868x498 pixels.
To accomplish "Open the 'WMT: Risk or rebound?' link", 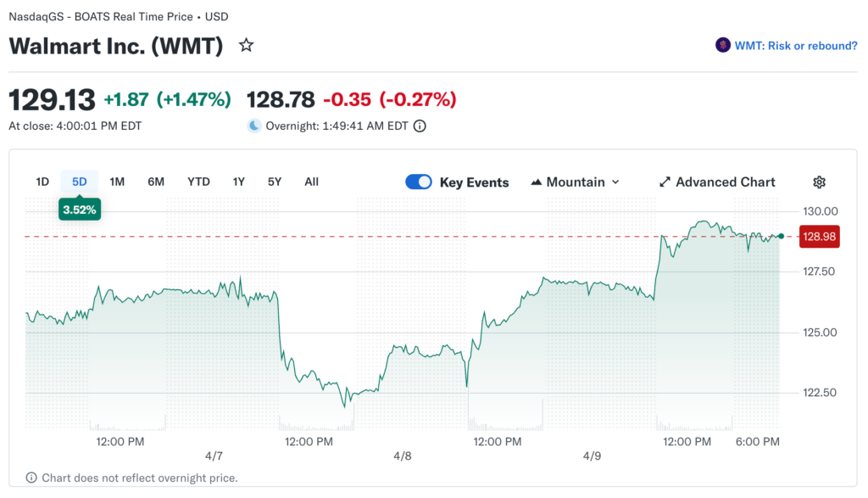I will (796, 46).
